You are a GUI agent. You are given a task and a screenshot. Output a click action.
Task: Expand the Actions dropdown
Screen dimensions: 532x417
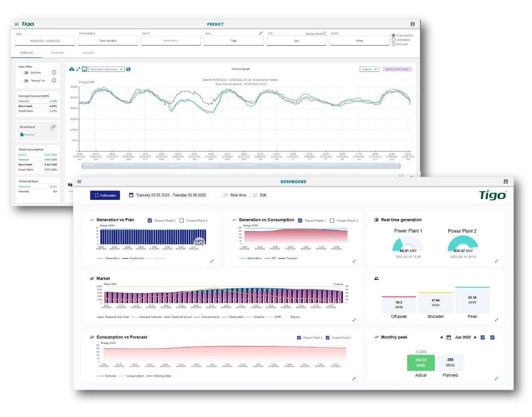pos(369,69)
